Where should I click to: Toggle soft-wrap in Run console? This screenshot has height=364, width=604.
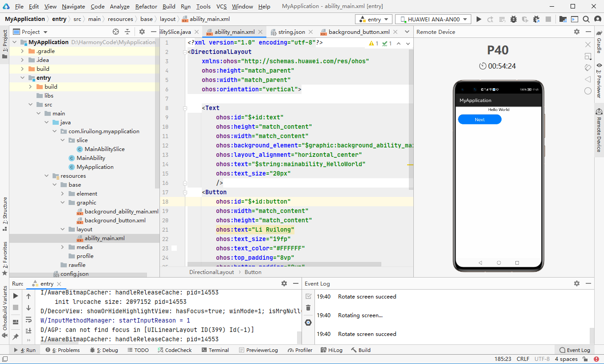click(29, 319)
